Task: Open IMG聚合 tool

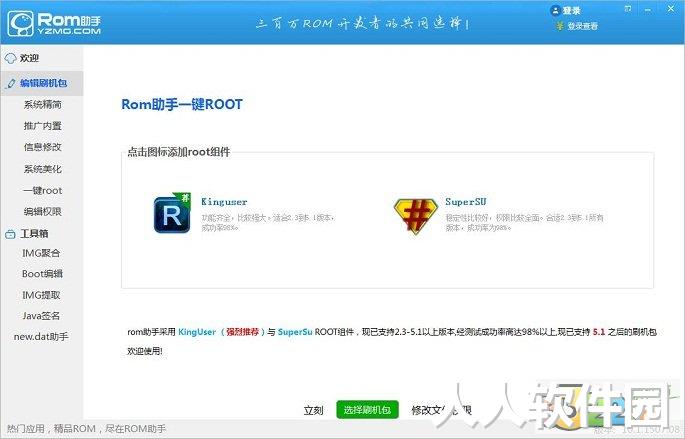Action: [x=41, y=253]
